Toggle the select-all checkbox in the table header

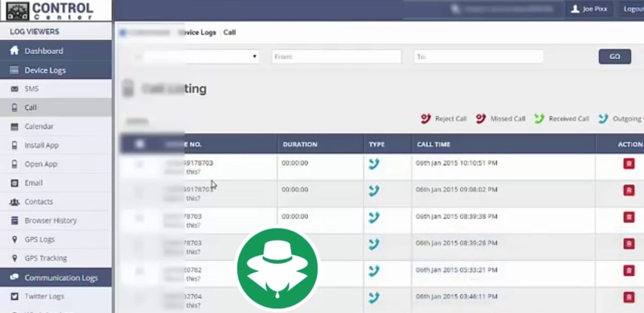click(139, 144)
